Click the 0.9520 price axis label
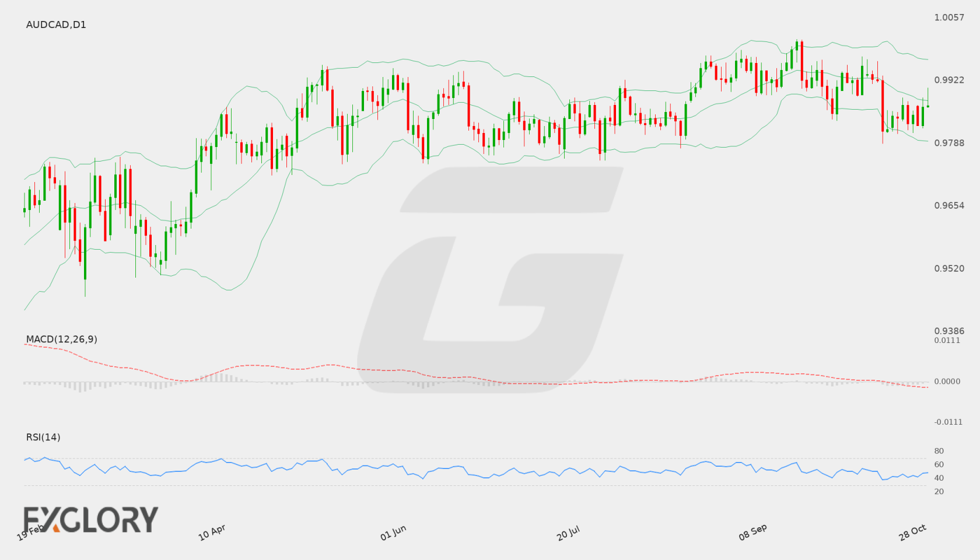The height and width of the screenshot is (560, 980). [x=949, y=268]
